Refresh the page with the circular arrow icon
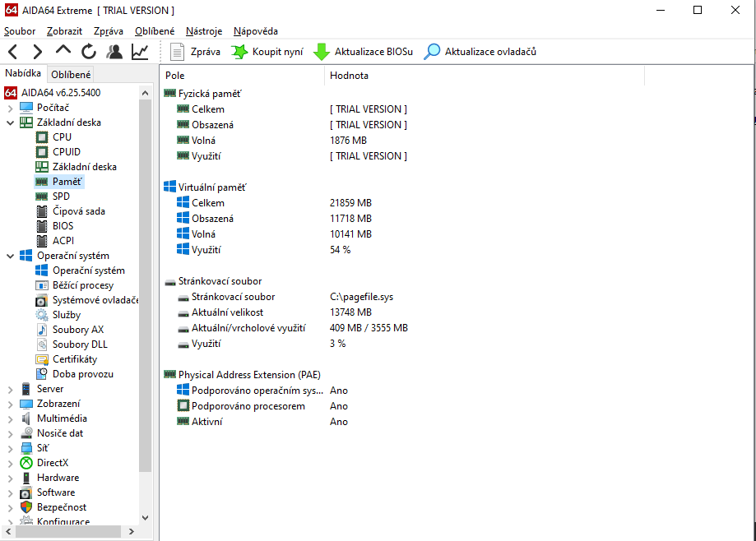Viewport: 756px width, 541px height. [89, 52]
